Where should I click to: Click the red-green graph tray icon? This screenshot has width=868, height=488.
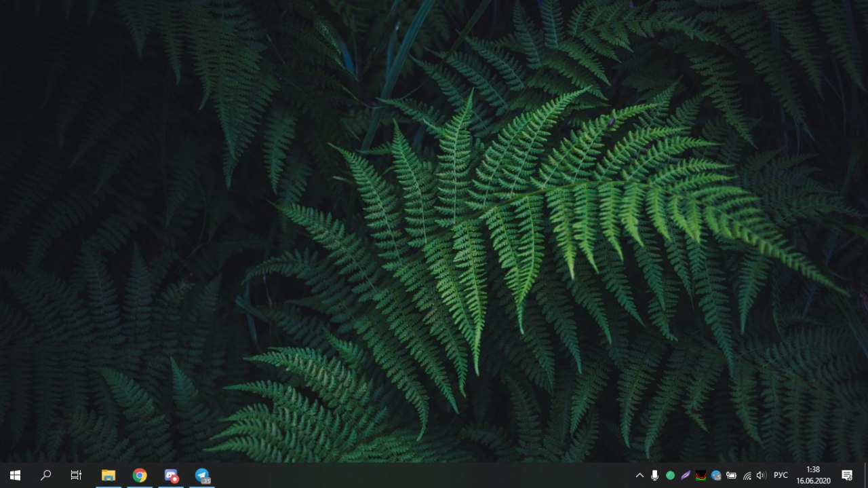click(x=701, y=475)
